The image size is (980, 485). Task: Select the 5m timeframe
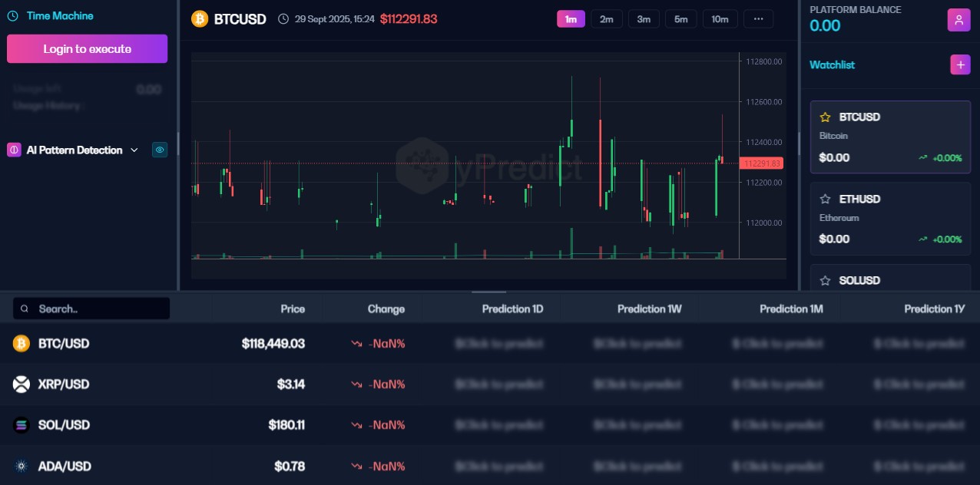[680, 19]
